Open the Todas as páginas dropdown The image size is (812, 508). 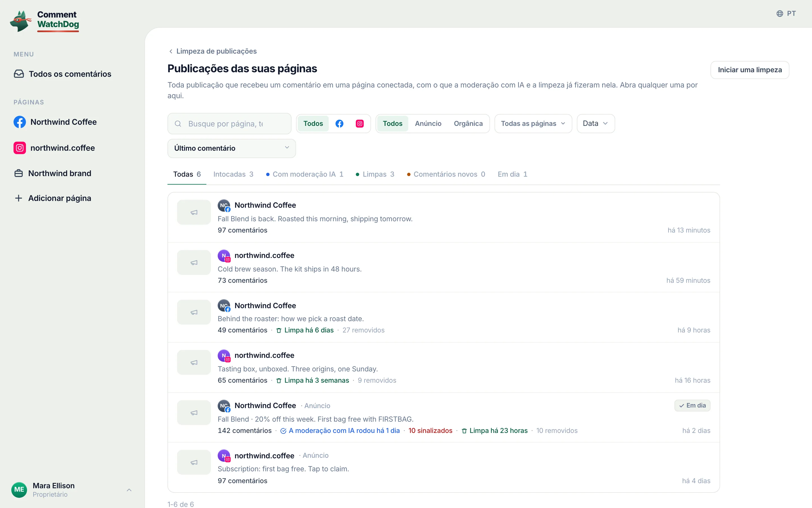coord(533,124)
